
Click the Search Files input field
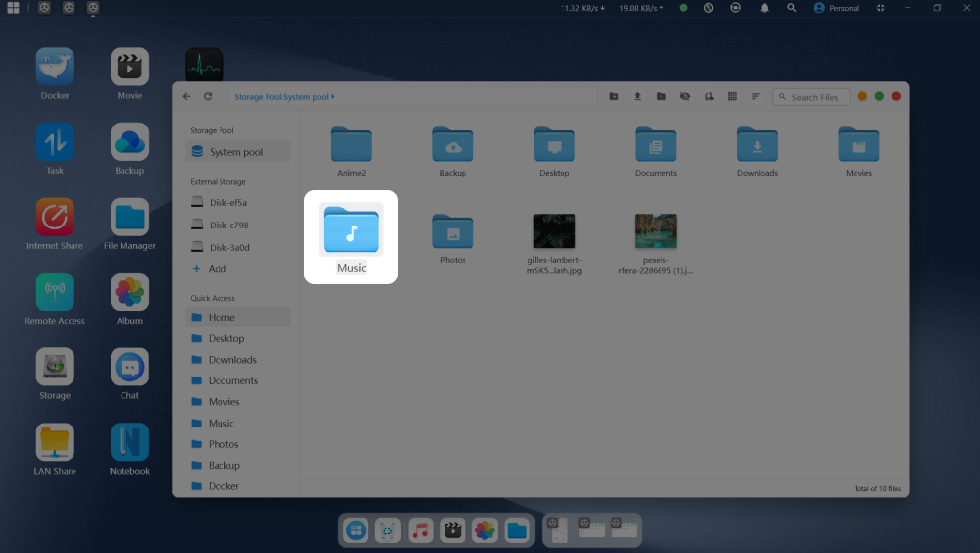[x=814, y=97]
